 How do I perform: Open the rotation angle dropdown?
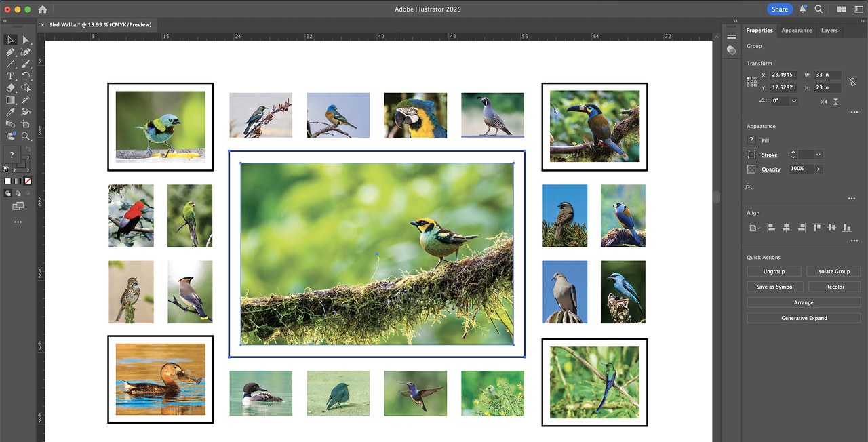(794, 101)
